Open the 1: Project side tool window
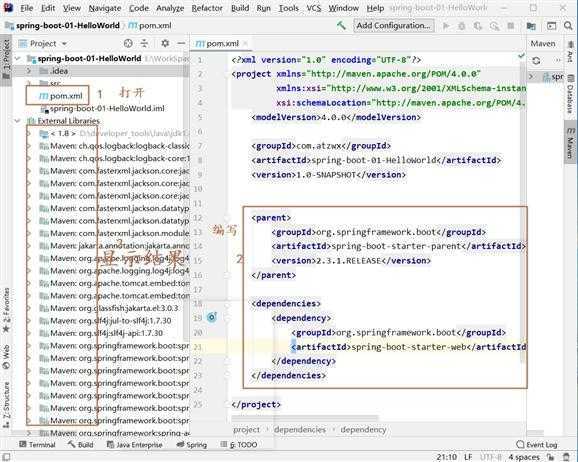This screenshot has width=578, height=462. [x=6, y=60]
